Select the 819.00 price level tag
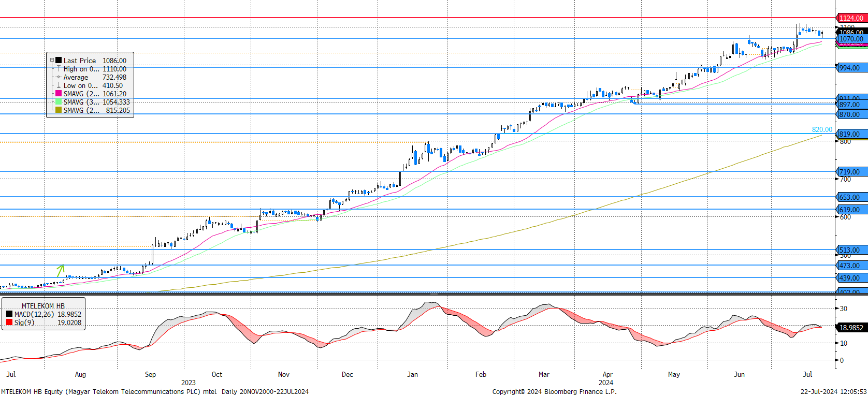Image resolution: width=868 pixels, height=396 pixels. [851, 134]
